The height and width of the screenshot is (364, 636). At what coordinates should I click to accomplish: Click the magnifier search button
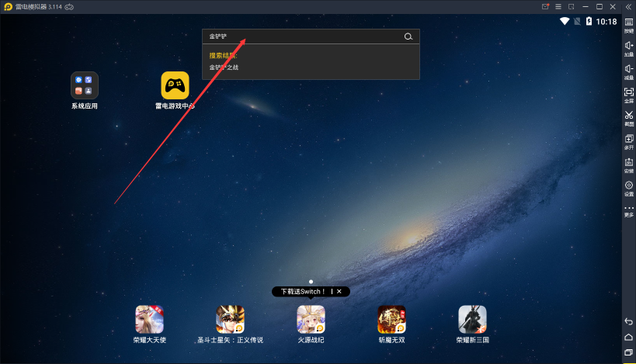click(x=408, y=36)
